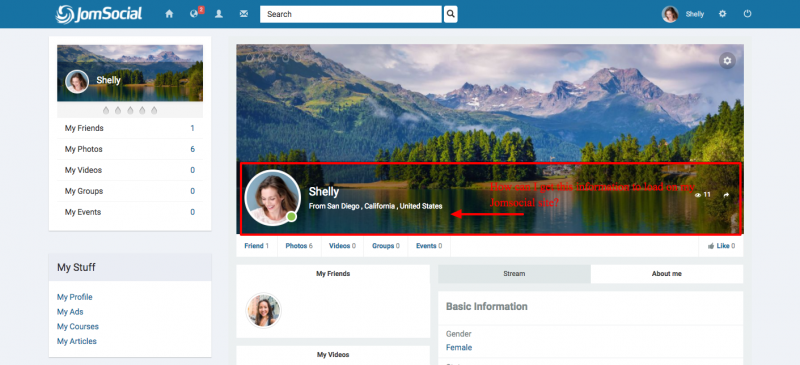The height and width of the screenshot is (365, 800).
Task: Open the cover photo gear options
Action: click(x=728, y=60)
